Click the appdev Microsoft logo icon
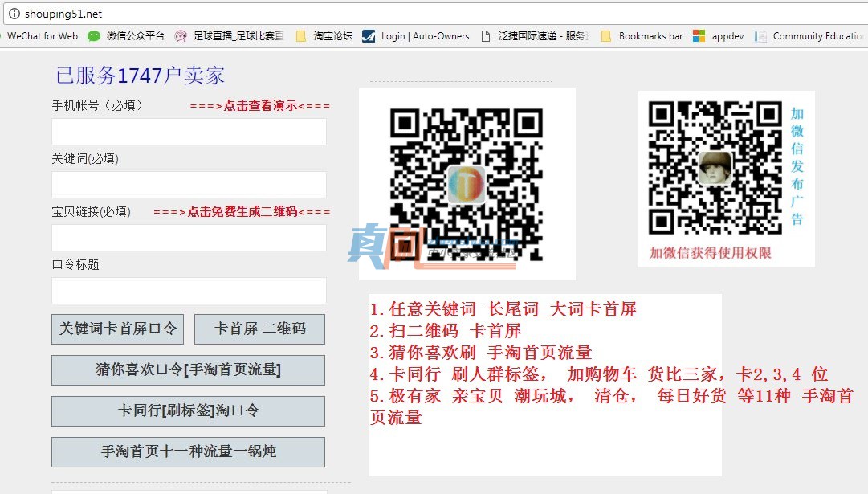The width and height of the screenshot is (868, 494). coord(699,36)
